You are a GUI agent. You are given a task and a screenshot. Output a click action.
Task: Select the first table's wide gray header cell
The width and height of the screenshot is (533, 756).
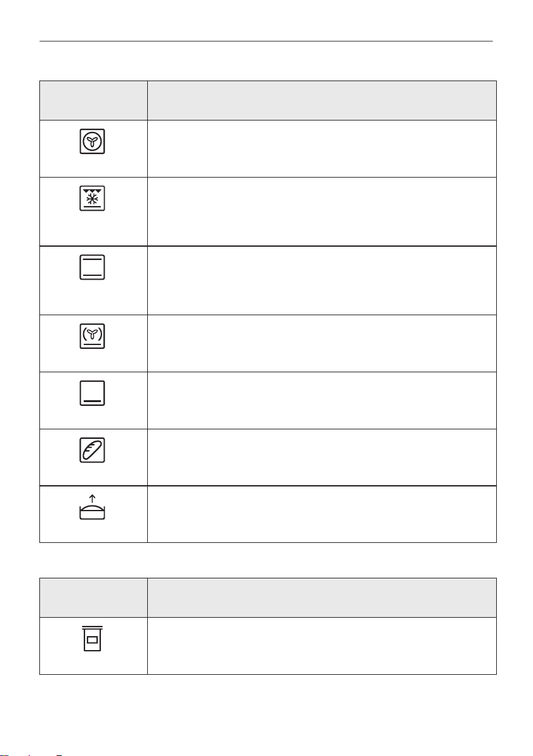click(x=322, y=101)
